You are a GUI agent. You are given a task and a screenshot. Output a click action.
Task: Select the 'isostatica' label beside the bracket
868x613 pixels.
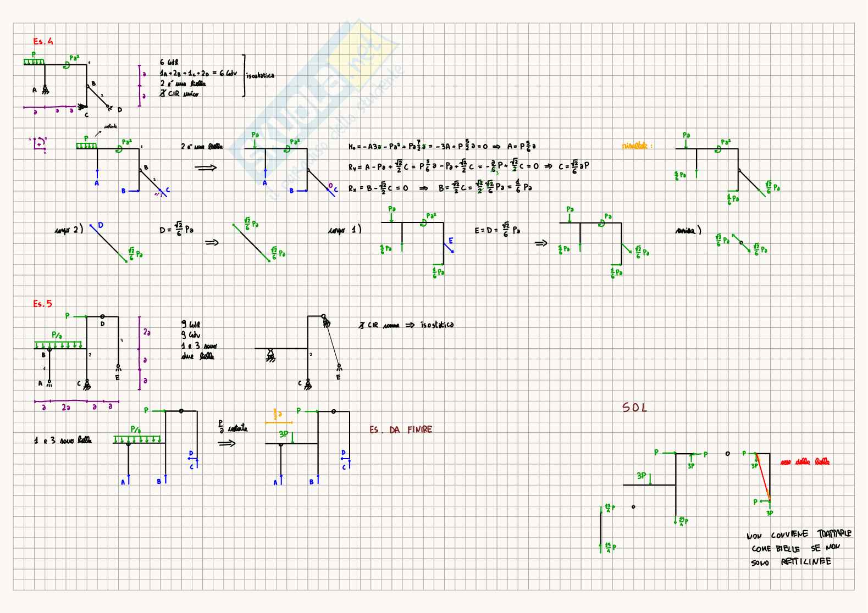(260, 76)
